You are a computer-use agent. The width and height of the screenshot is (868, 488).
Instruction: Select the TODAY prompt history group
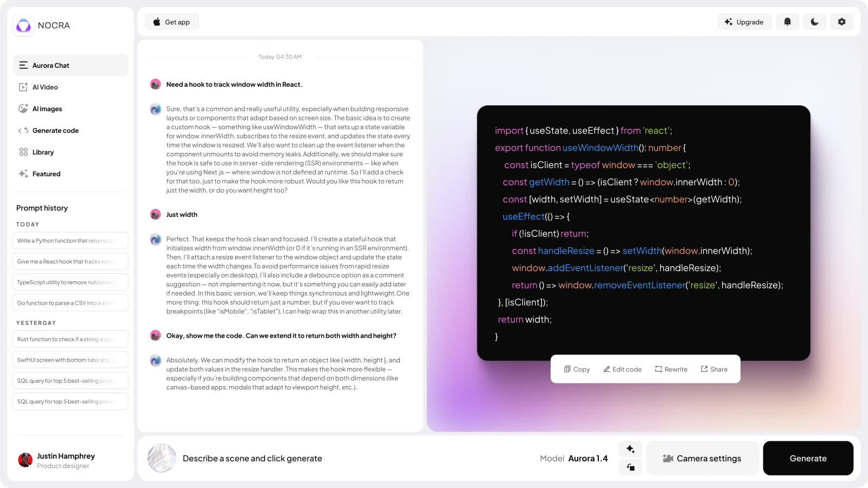coord(28,224)
